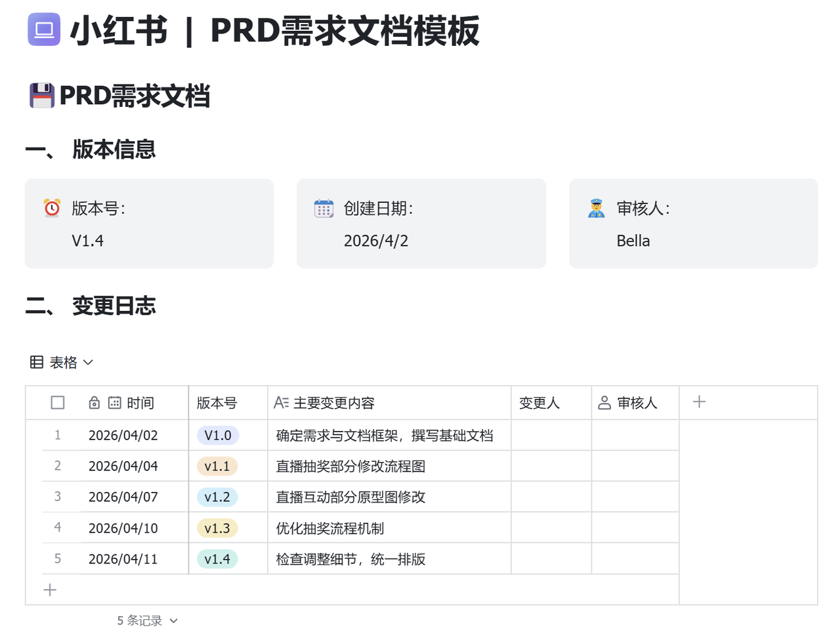Click the V1.4 value in 版本号 card
This screenshot has height=635, width=840.
click(x=88, y=241)
